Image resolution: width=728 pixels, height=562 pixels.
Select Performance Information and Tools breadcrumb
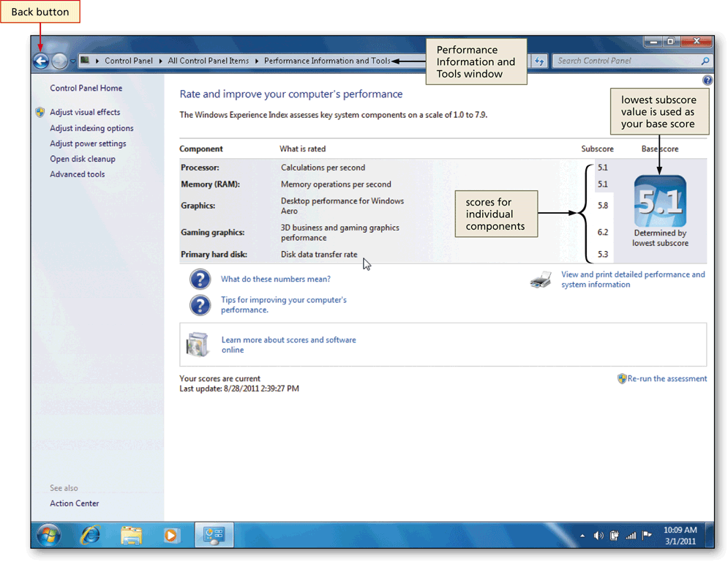click(327, 61)
